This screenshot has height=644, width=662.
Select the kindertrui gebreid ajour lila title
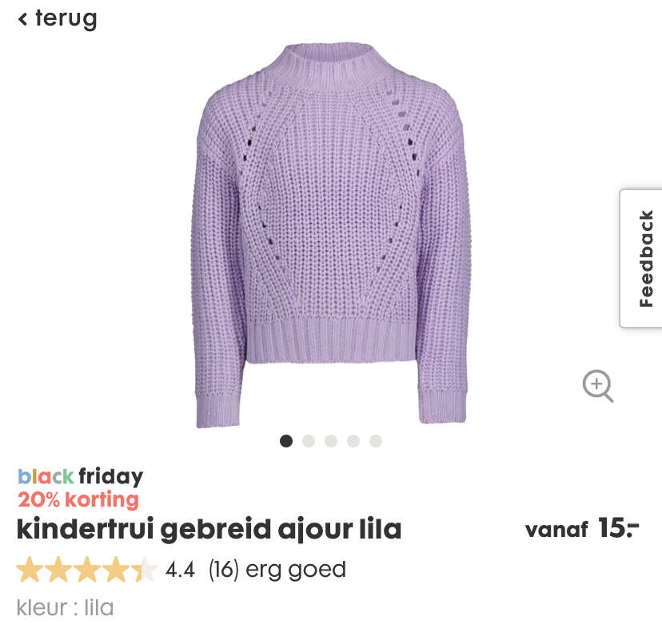coord(209,529)
